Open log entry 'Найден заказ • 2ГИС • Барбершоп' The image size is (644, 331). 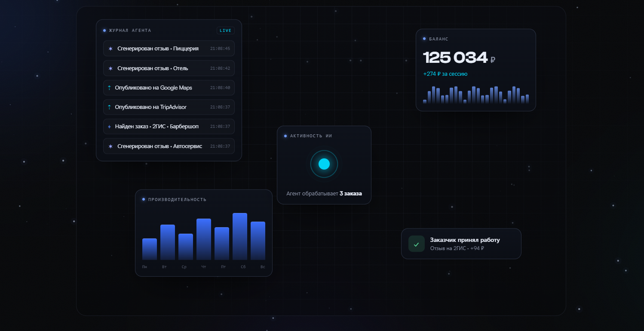click(169, 127)
